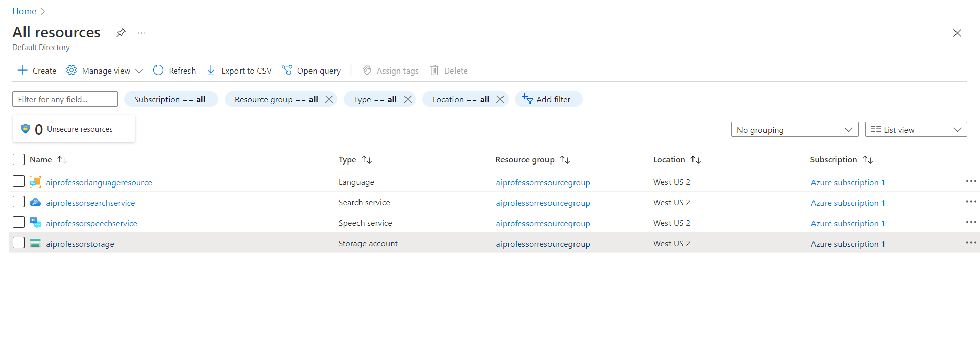Sort by the Subscription column

pos(841,159)
